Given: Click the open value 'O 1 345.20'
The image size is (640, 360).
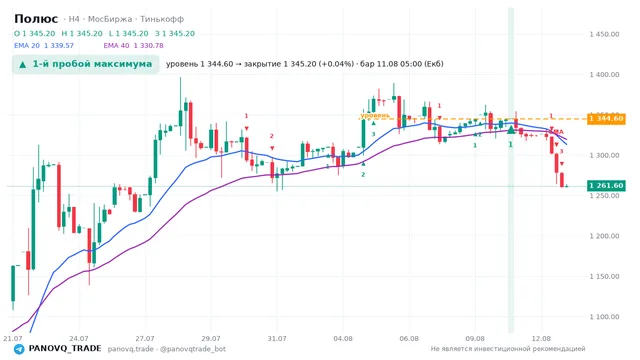Looking at the screenshot, I should [x=35, y=33].
